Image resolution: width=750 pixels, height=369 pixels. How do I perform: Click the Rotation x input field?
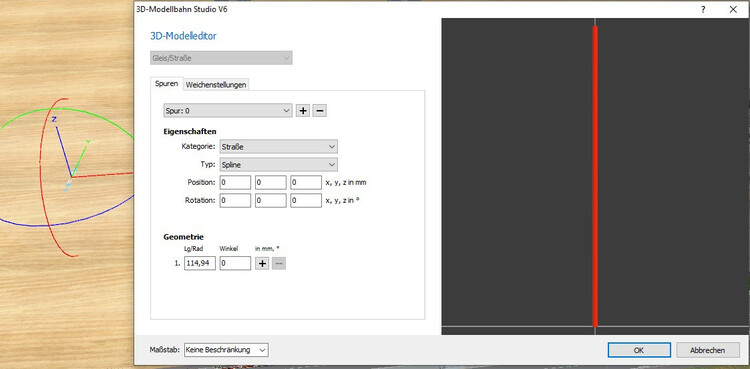(235, 201)
